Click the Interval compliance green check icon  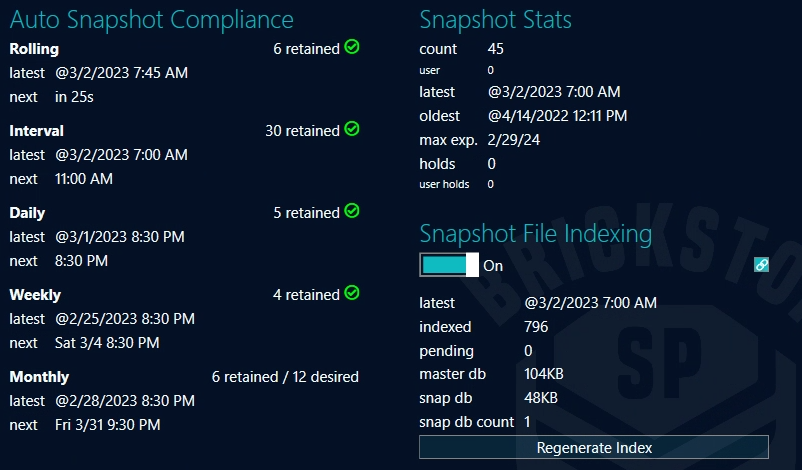352,129
